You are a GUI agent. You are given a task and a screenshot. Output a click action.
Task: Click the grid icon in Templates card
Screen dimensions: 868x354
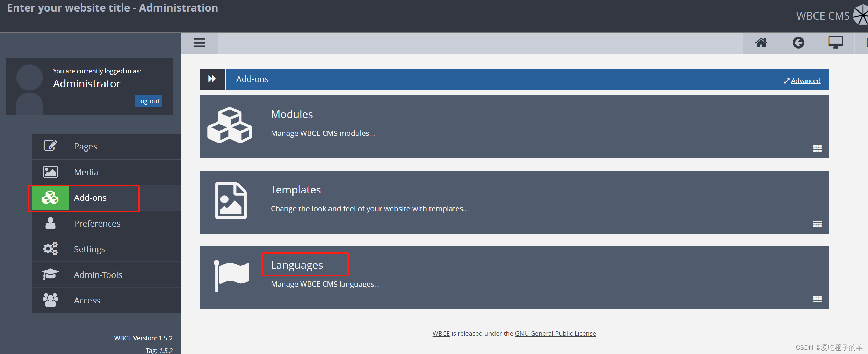(817, 224)
